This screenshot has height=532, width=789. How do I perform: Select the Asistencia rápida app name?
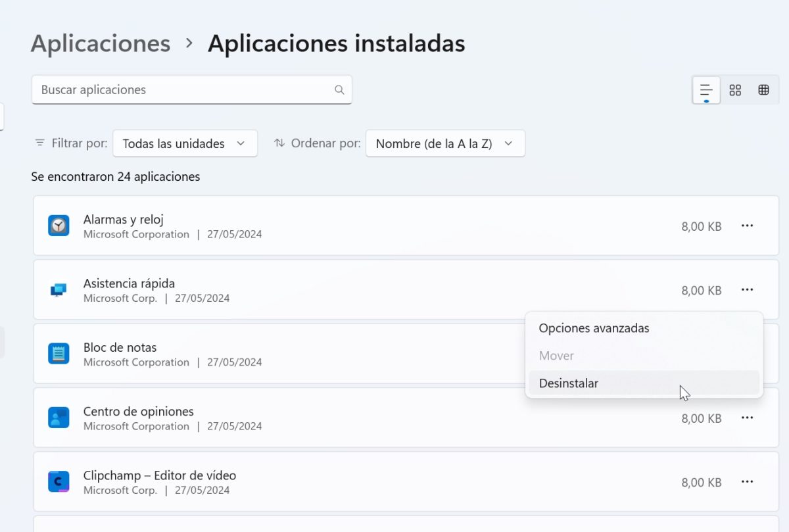click(129, 283)
